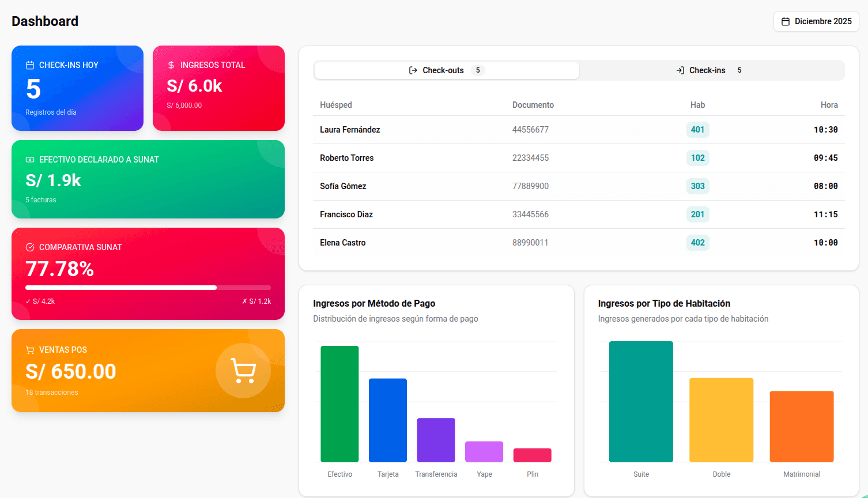The height and width of the screenshot is (498, 868).
Task: Open the Diciembre 2025 month selector
Action: tap(816, 21)
